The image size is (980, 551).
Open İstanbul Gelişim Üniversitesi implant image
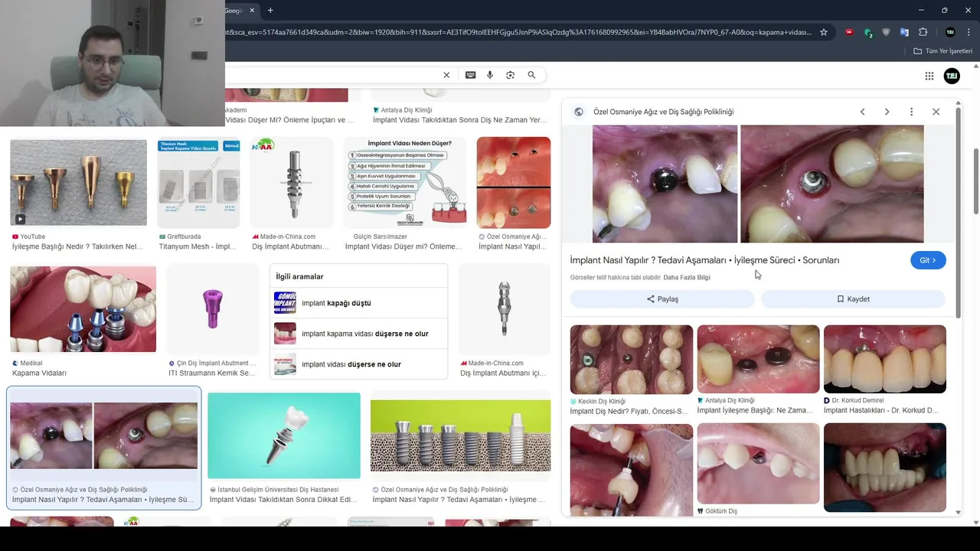284,435
